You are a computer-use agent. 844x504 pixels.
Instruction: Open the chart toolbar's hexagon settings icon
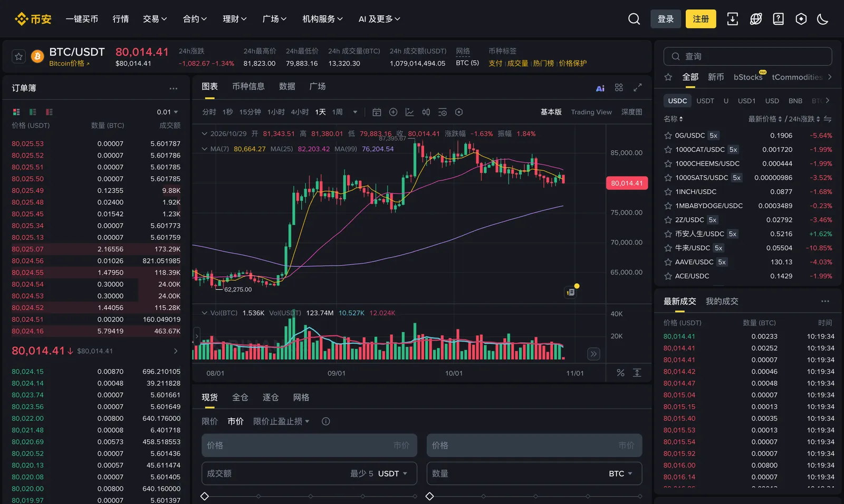pyautogui.click(x=459, y=112)
